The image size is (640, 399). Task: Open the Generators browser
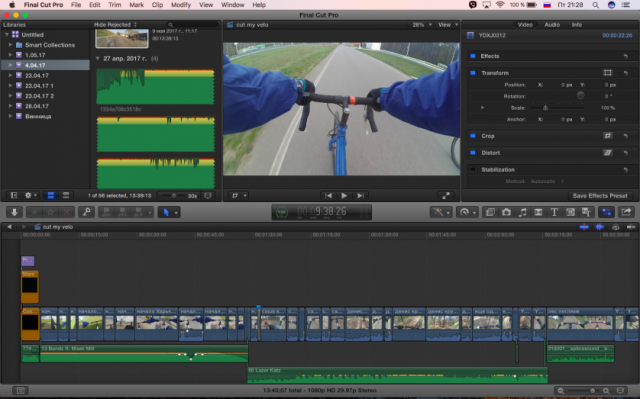pos(570,212)
